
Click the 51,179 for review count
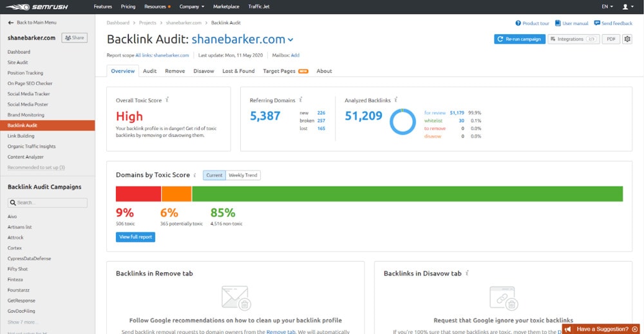tap(457, 113)
